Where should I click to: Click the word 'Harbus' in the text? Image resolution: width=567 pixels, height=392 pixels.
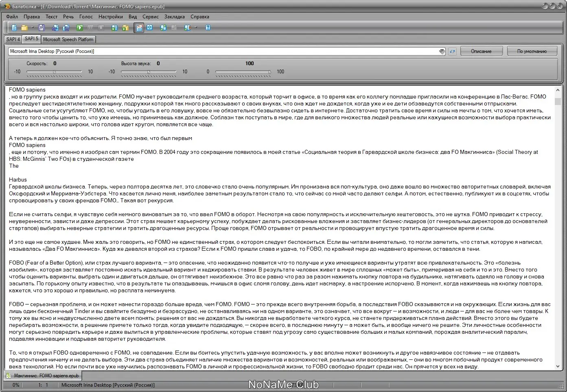point(18,180)
